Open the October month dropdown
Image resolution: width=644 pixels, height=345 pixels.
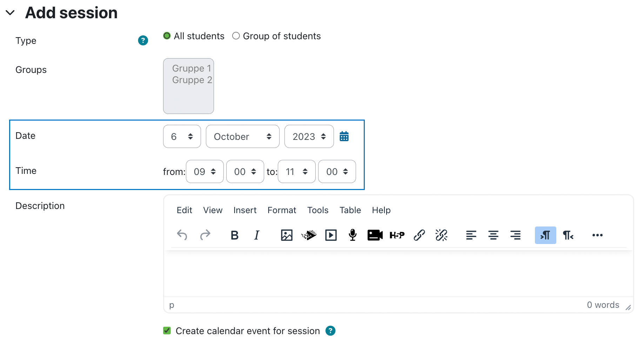[x=243, y=136]
